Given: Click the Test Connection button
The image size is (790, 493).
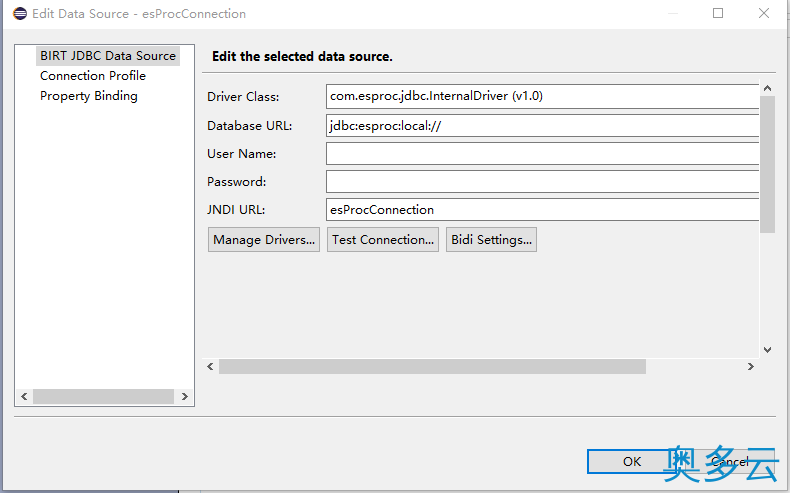Looking at the screenshot, I should pyautogui.click(x=383, y=240).
